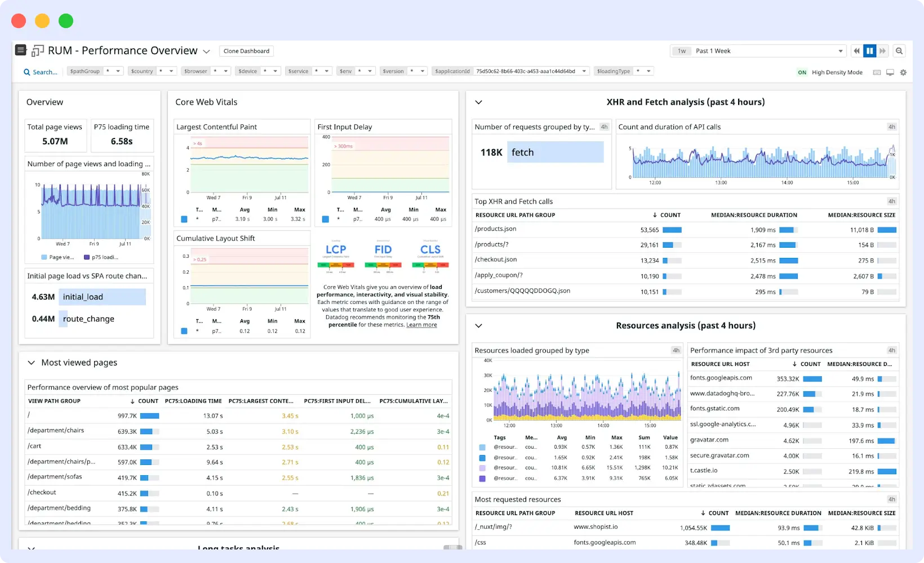Collapse the Resources analysis section

(478, 325)
